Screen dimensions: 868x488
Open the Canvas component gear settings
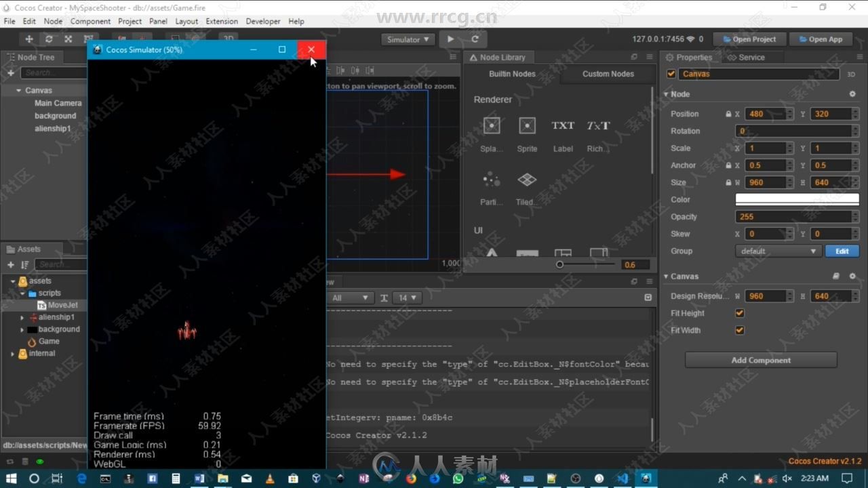(x=852, y=277)
